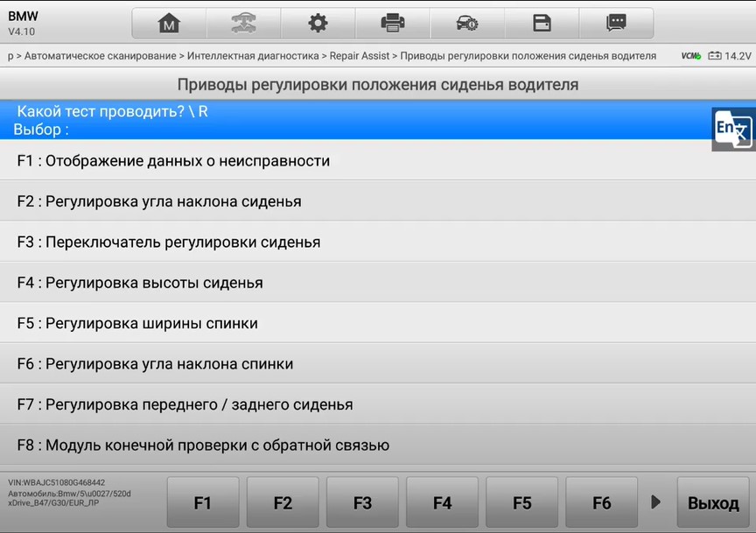Open vehicle info car icon
756x533 pixels.
(x=467, y=23)
